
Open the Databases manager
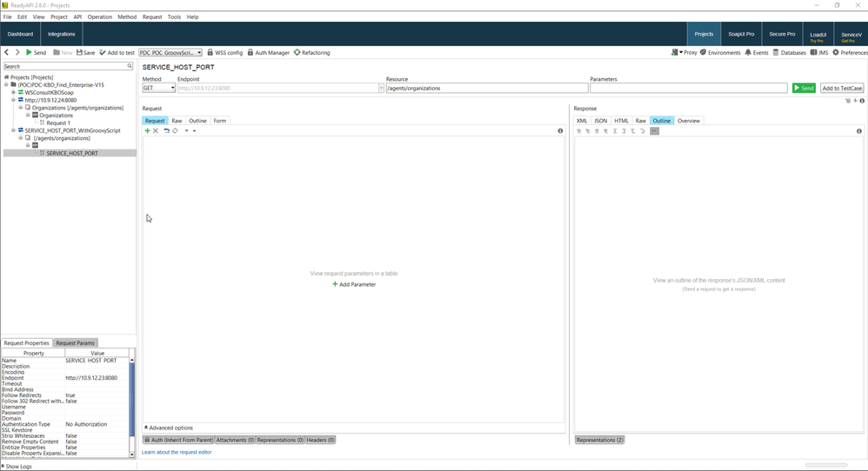[x=790, y=52]
